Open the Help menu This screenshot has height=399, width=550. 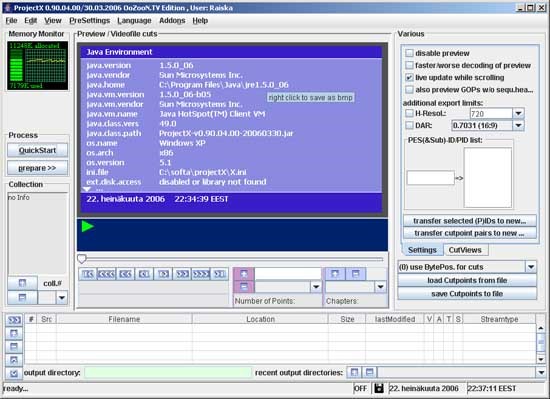pos(200,21)
